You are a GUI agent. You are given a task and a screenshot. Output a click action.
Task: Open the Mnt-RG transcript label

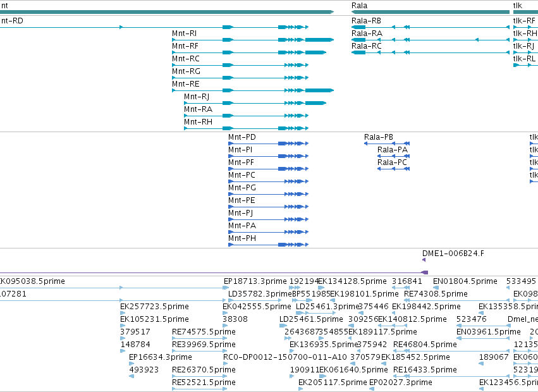[x=186, y=71]
